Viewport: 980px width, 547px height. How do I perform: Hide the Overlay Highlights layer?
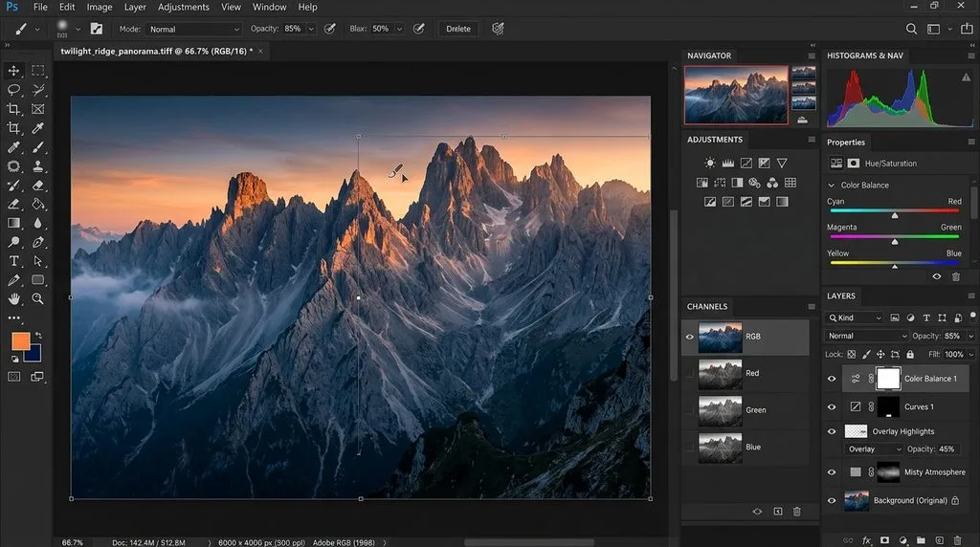click(832, 431)
